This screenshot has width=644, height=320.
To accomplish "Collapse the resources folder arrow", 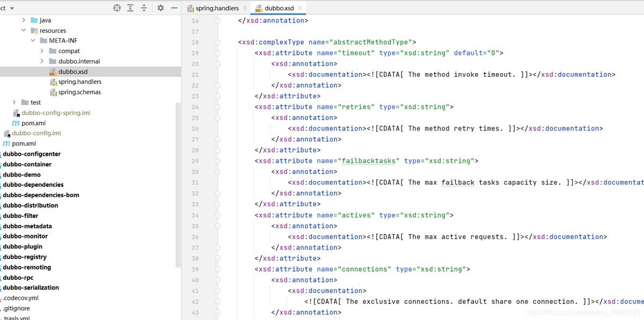I will (x=24, y=31).
